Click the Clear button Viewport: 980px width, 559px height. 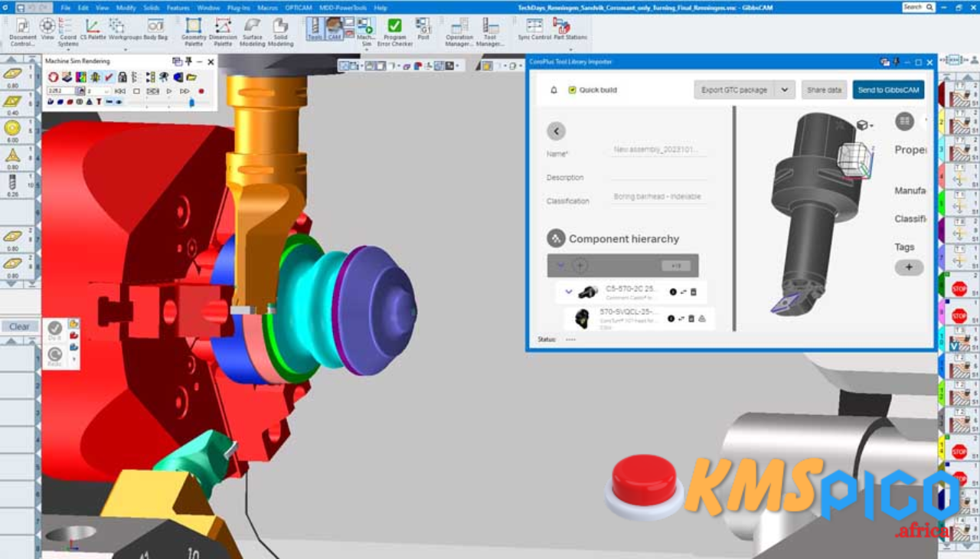click(x=19, y=326)
